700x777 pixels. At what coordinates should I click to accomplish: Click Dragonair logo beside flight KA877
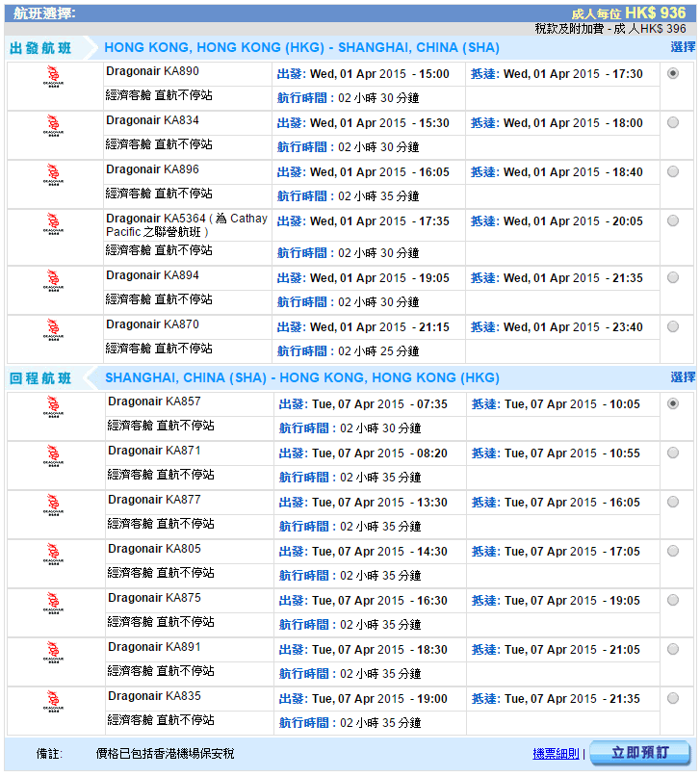(54, 505)
